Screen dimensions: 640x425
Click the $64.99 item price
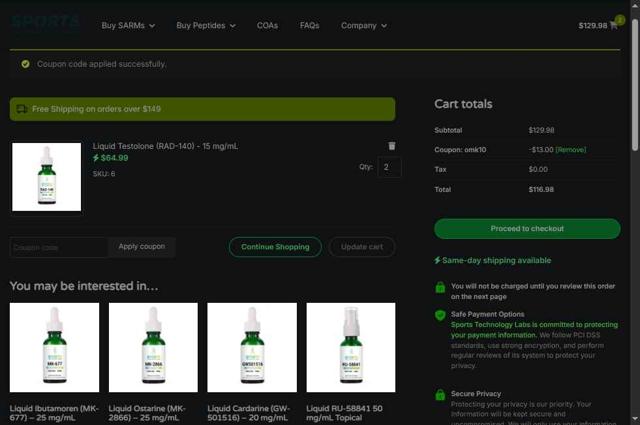tap(114, 158)
